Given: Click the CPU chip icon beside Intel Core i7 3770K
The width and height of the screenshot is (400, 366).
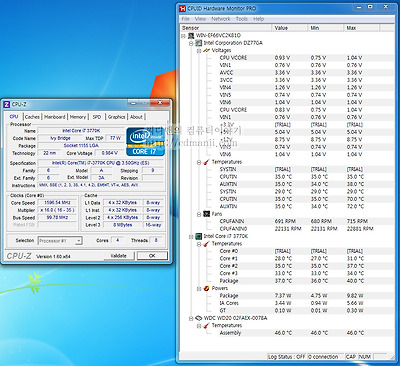Looking at the screenshot, I should click(199, 236).
